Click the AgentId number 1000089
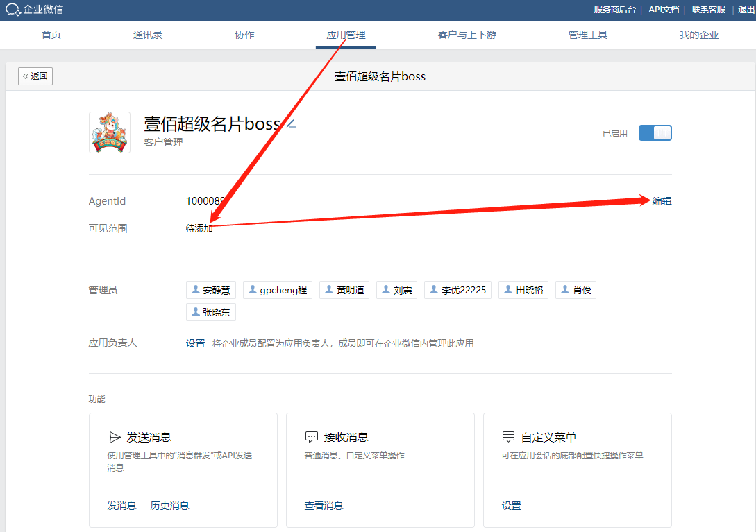Screen dimensions: 756x532 click(205, 201)
